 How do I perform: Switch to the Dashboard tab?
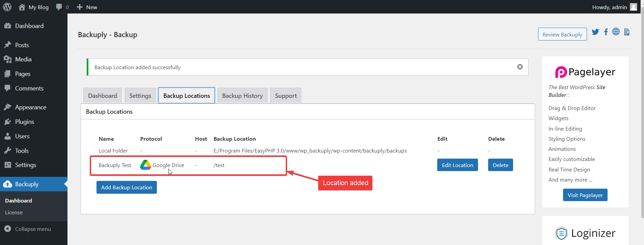tap(103, 96)
